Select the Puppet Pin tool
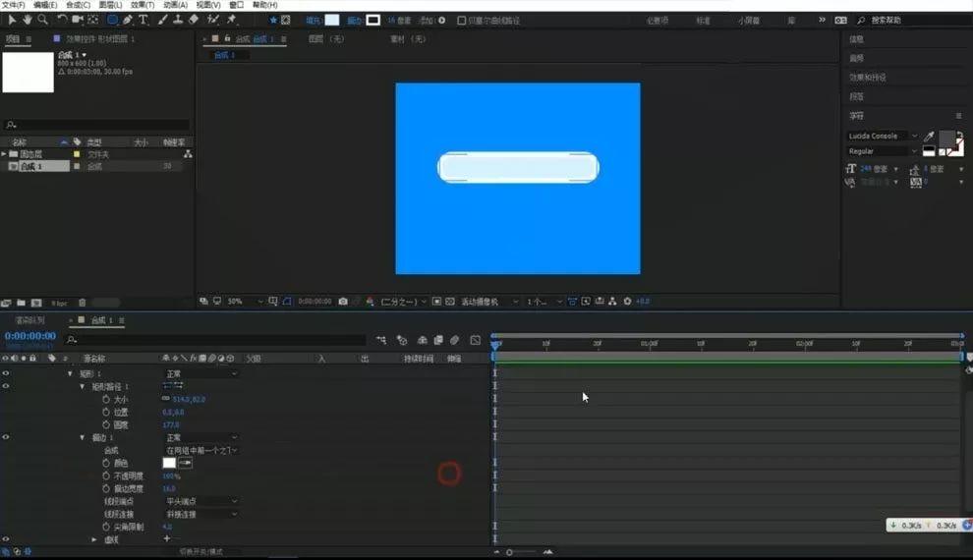973x560 pixels. tap(232, 20)
